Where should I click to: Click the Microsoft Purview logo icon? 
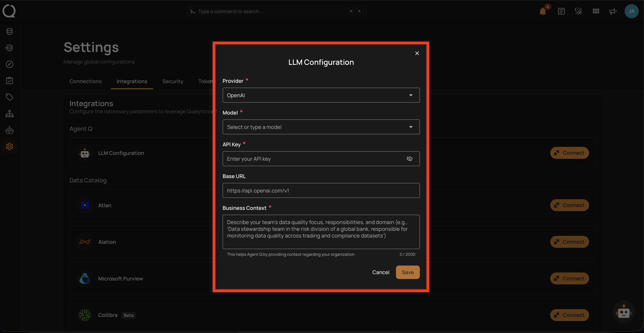85,278
